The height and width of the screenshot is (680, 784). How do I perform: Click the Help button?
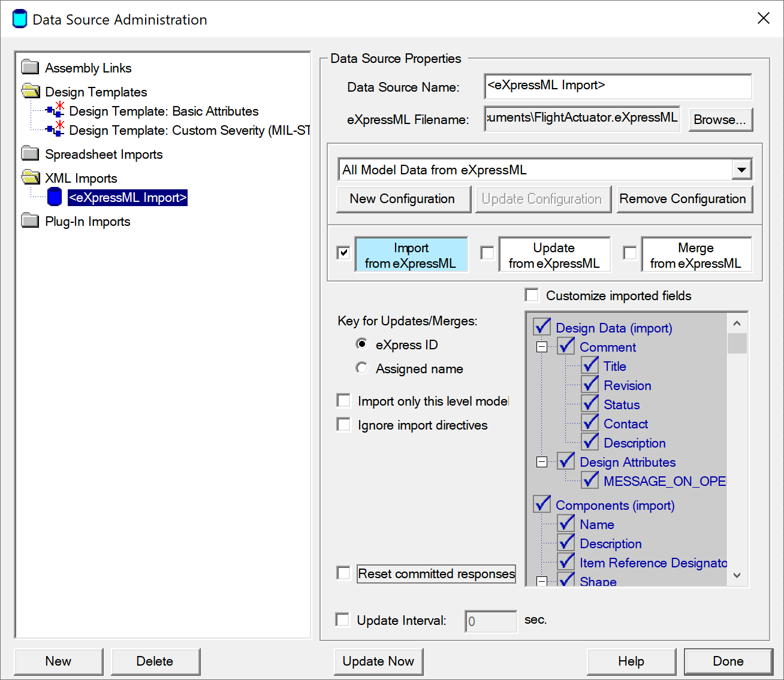click(x=631, y=661)
